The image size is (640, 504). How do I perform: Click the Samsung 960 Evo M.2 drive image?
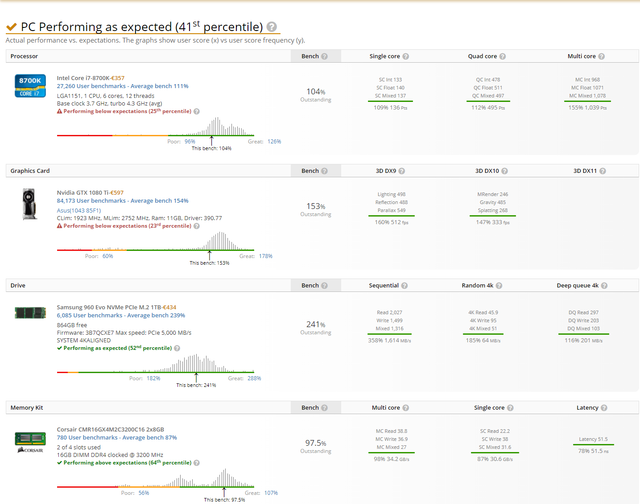click(30, 313)
